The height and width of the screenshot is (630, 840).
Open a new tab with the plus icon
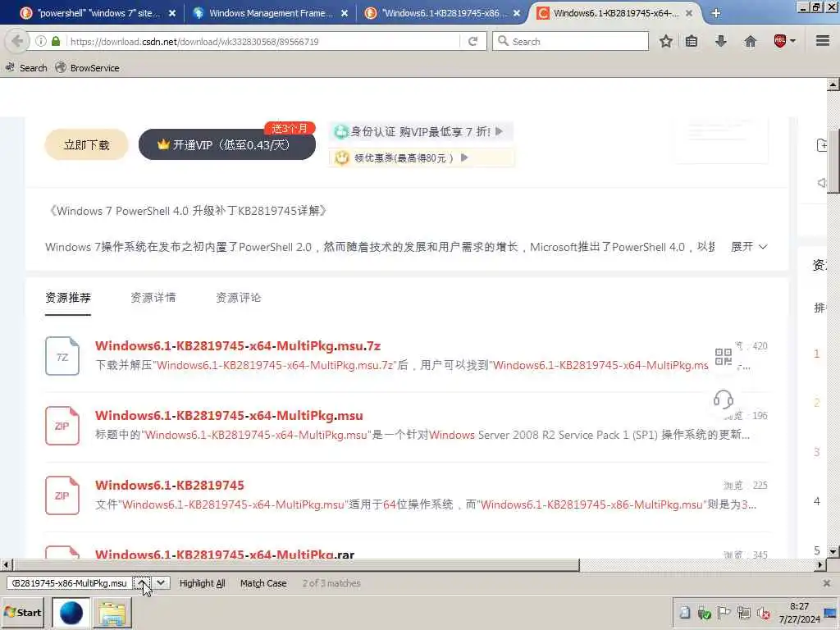[x=715, y=13]
